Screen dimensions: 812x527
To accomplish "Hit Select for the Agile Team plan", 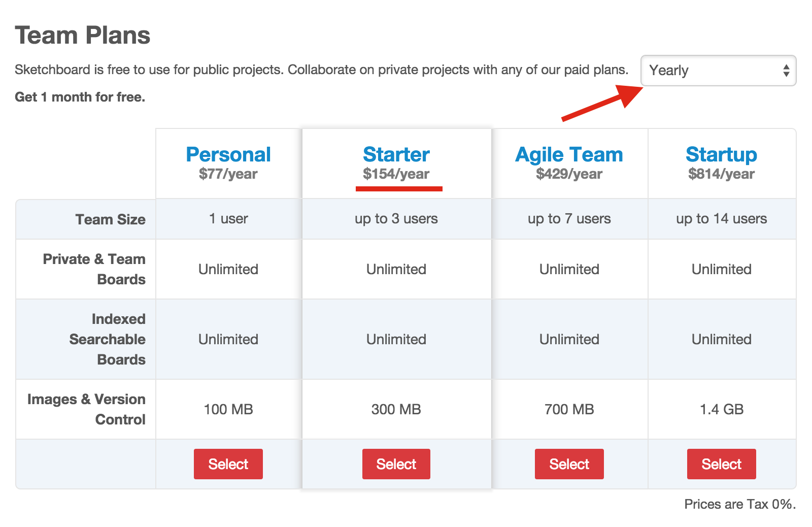I will (569, 464).
